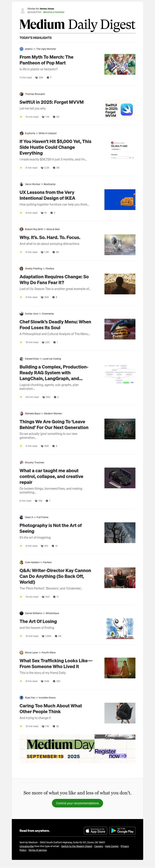
Task: Open the Wholistique publication link
Action: (x=52, y=613)
